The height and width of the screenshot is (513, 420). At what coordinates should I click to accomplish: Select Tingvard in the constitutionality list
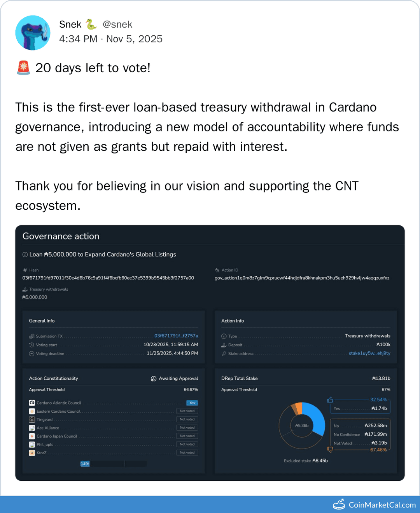pos(44,419)
